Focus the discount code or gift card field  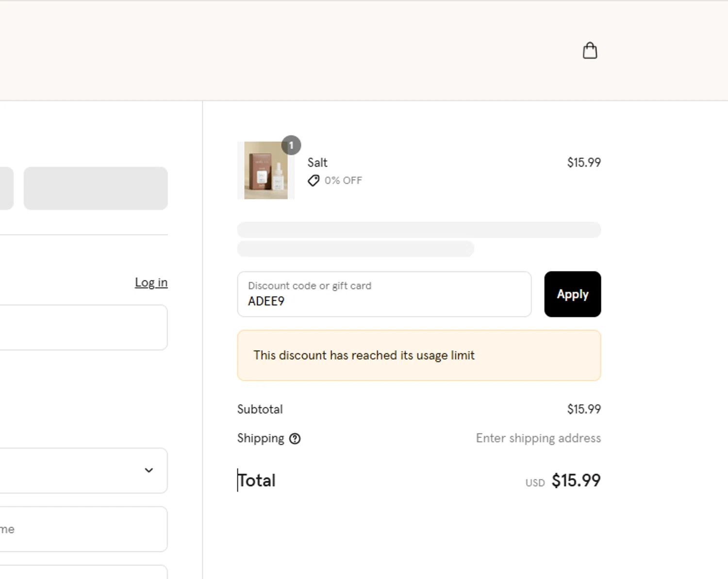pos(384,294)
